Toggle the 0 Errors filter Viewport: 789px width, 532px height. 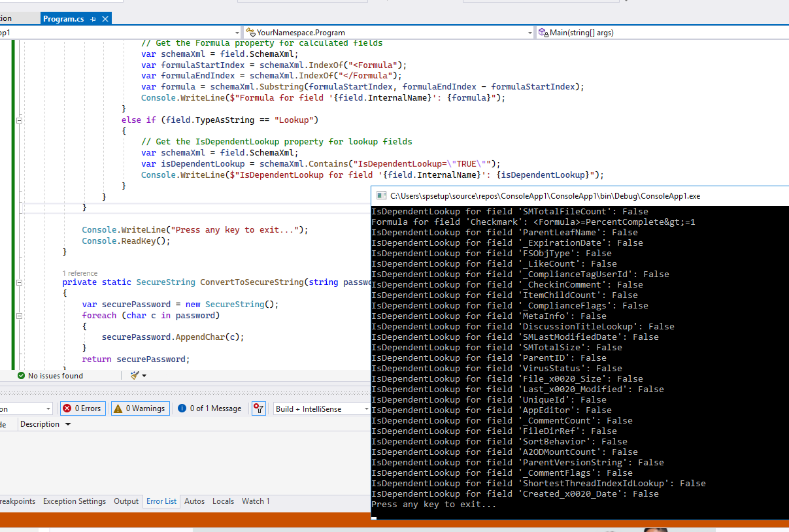[82, 408]
